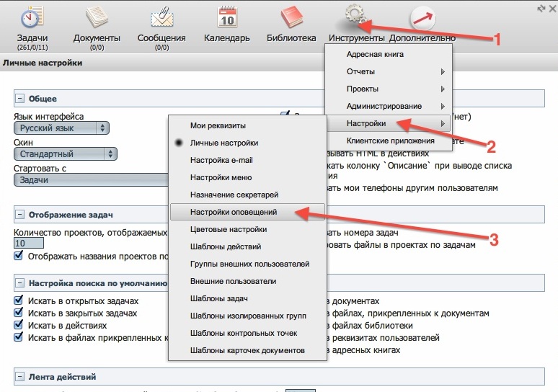Choose Адресная книга from the menu
The height and width of the screenshot is (392, 558).
tap(375, 54)
